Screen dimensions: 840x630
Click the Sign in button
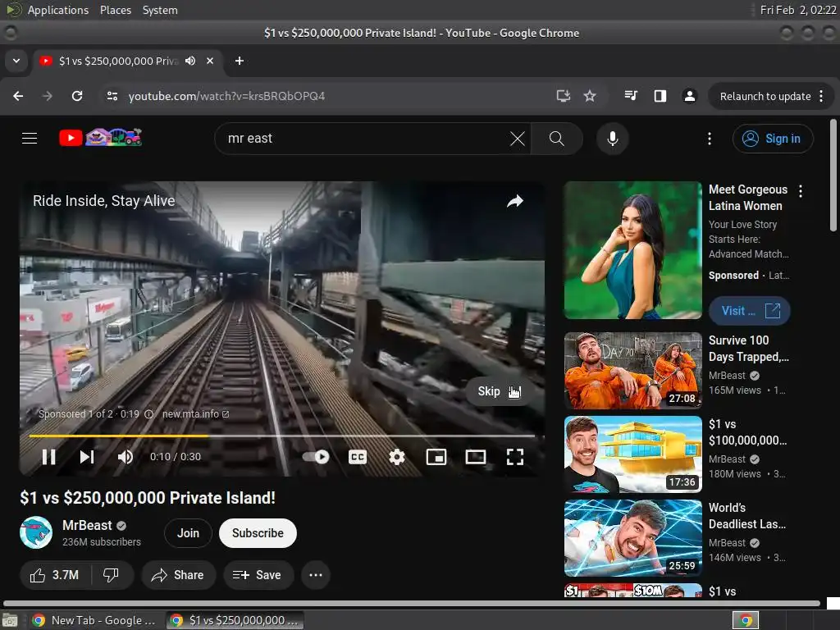click(x=773, y=139)
